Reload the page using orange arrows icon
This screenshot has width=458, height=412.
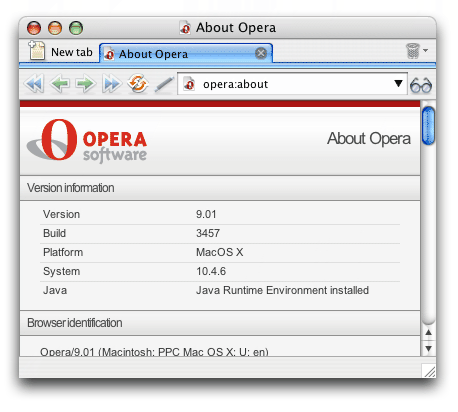pyautogui.click(x=137, y=84)
